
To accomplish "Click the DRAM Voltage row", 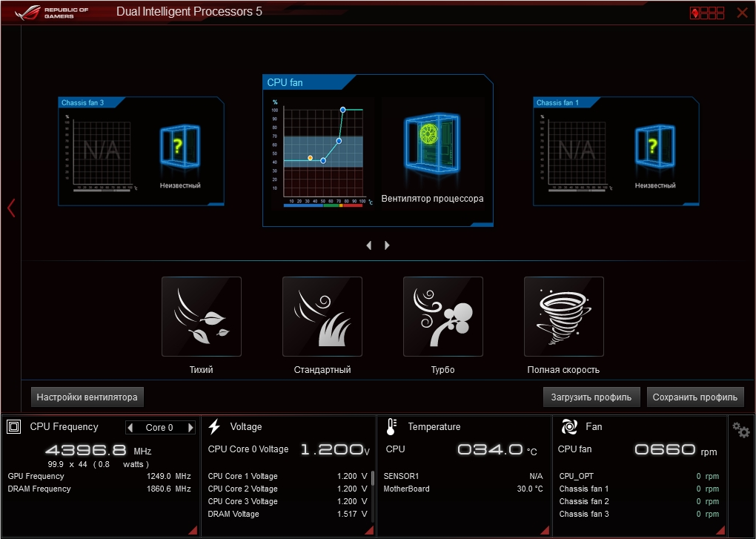I will click(288, 514).
